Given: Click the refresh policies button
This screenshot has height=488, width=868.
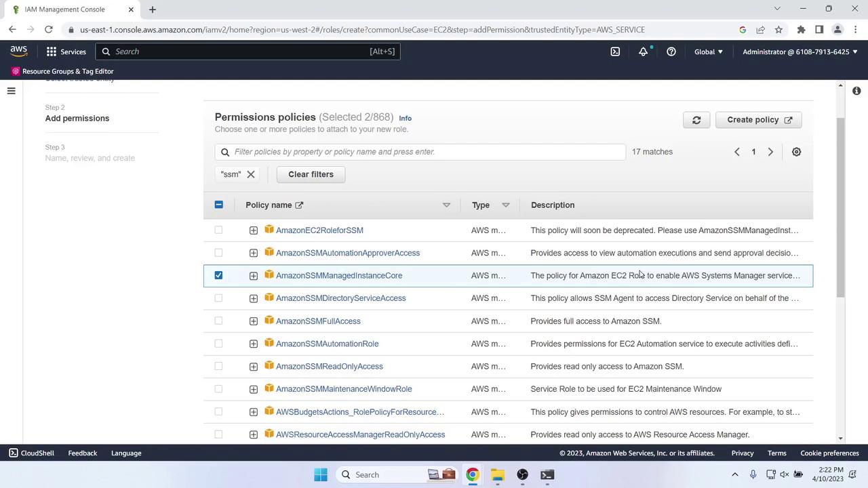Looking at the screenshot, I should [x=696, y=120].
